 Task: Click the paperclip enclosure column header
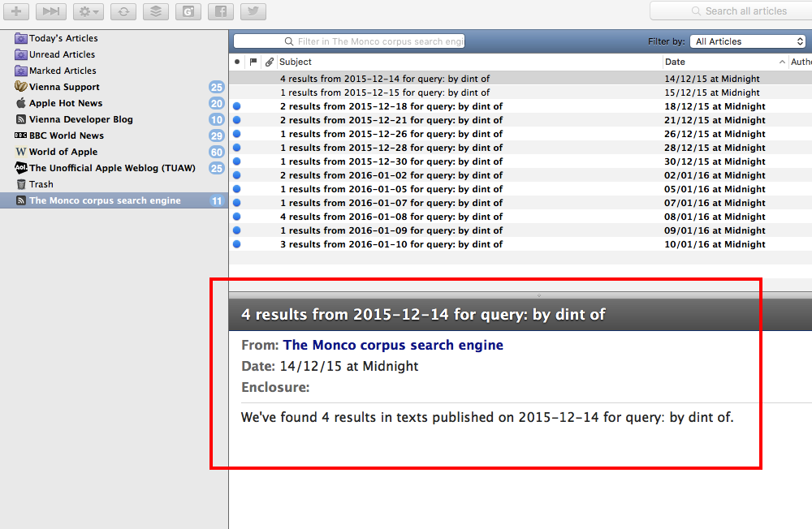(x=270, y=62)
